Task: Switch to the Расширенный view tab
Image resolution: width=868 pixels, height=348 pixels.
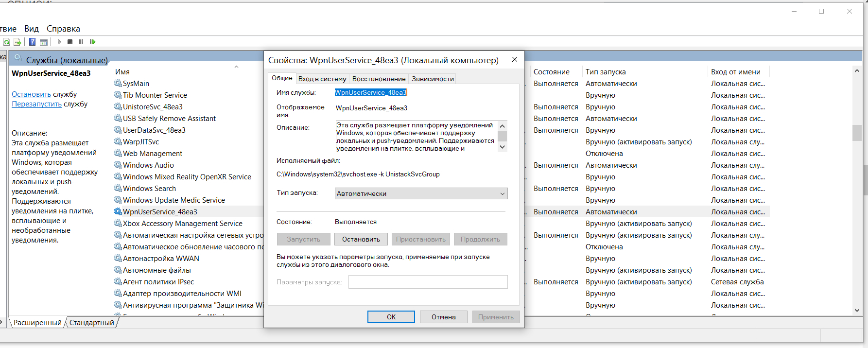Action: point(37,322)
